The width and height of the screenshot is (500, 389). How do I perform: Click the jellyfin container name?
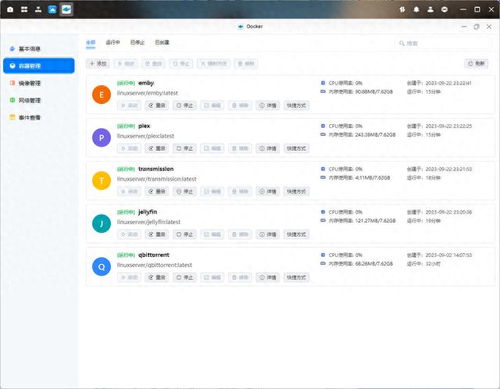[x=148, y=212]
